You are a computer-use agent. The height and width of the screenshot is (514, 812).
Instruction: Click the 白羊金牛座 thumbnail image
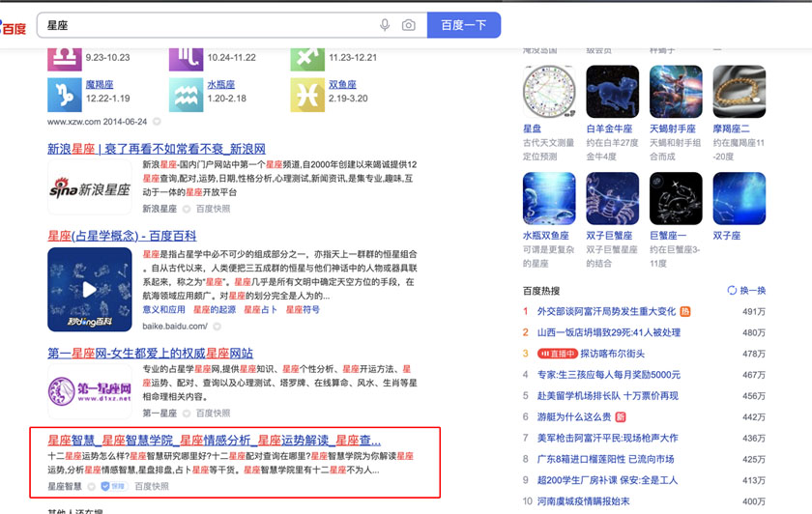coord(612,92)
